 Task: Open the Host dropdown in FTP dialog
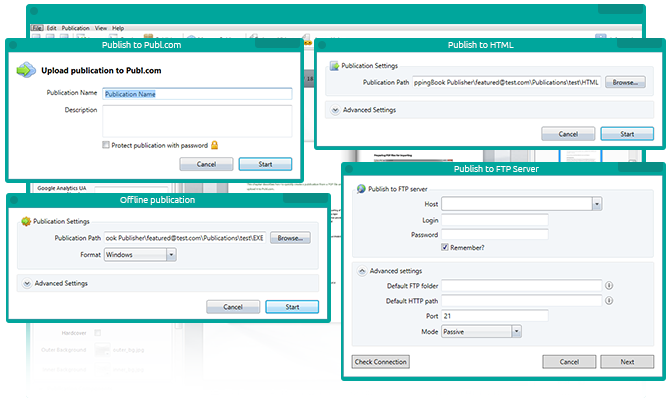pos(596,203)
